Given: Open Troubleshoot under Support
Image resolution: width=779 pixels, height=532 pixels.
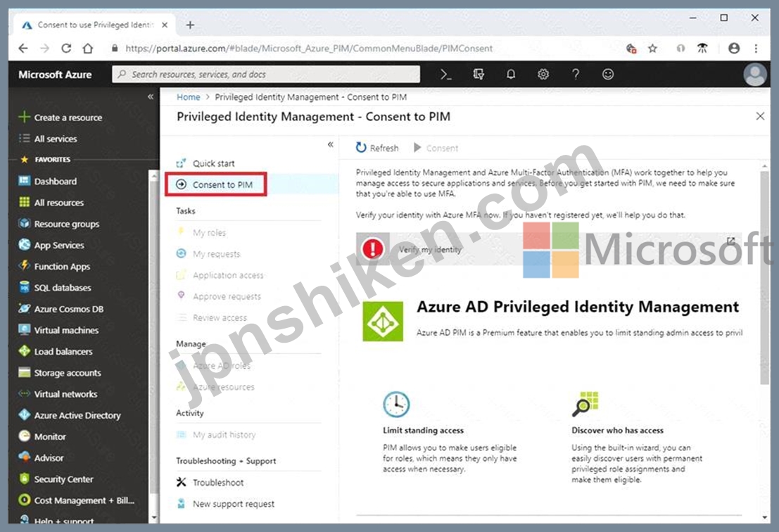Looking at the screenshot, I should pos(210,482).
